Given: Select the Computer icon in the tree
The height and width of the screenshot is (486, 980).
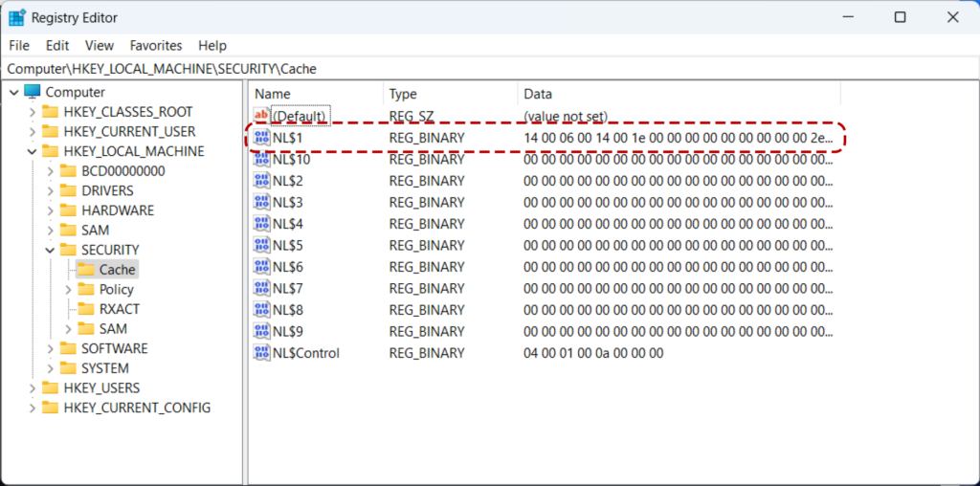Looking at the screenshot, I should [33, 92].
